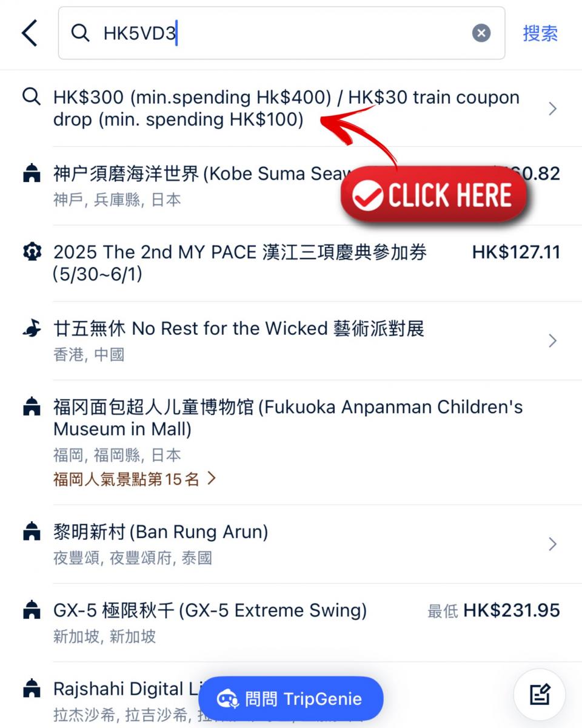Select the Kobe Suma Sea World result
The height and width of the screenshot is (728, 582).
[x=291, y=186]
